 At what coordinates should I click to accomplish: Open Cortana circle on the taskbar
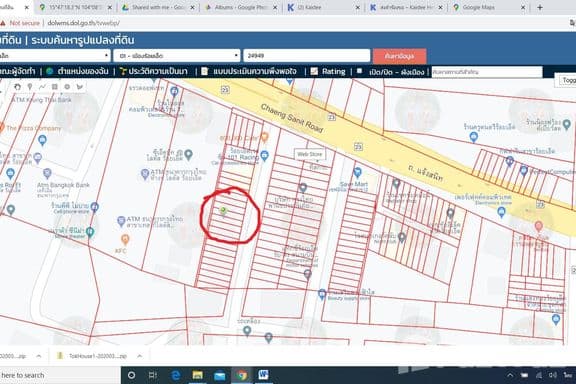pyautogui.click(x=131, y=375)
